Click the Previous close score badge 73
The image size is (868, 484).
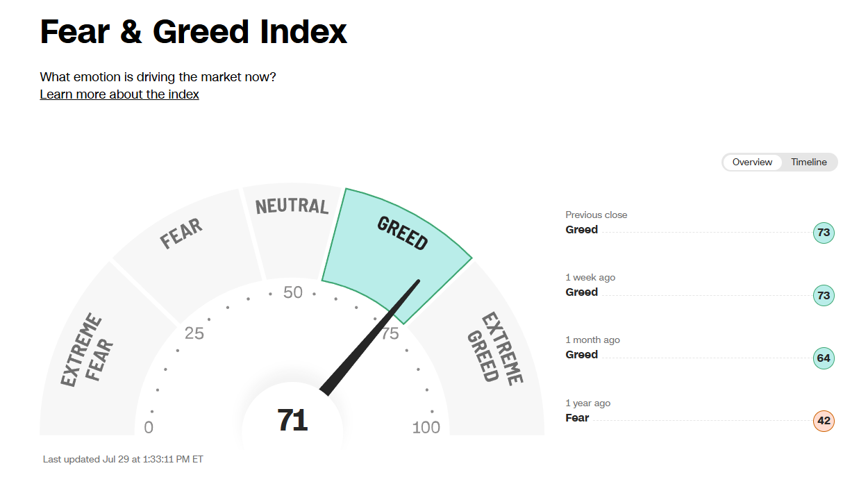pyautogui.click(x=824, y=233)
